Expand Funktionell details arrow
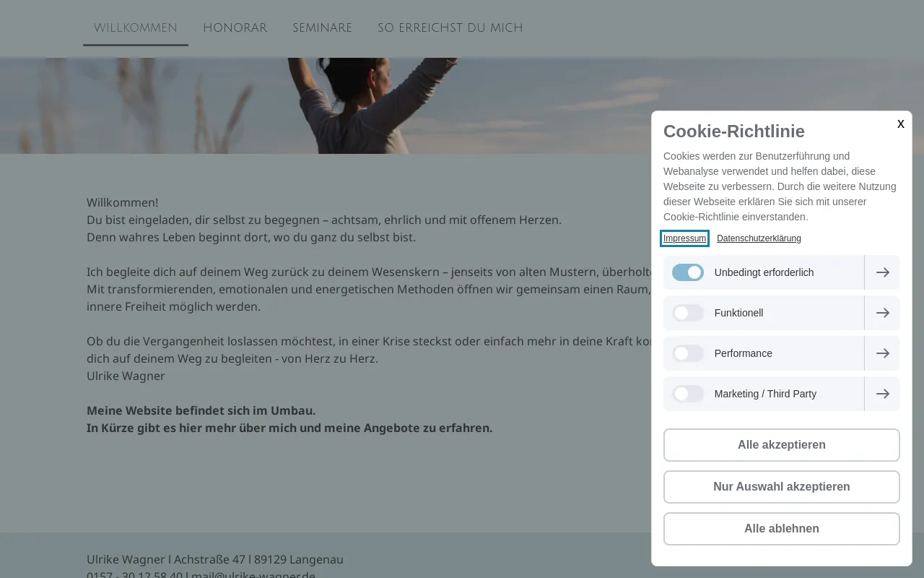 tap(882, 313)
